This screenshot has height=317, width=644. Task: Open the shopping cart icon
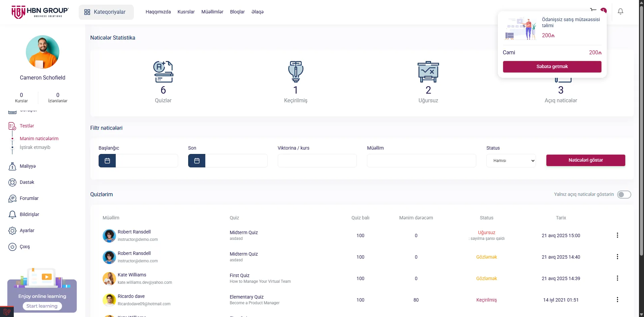coord(593,10)
